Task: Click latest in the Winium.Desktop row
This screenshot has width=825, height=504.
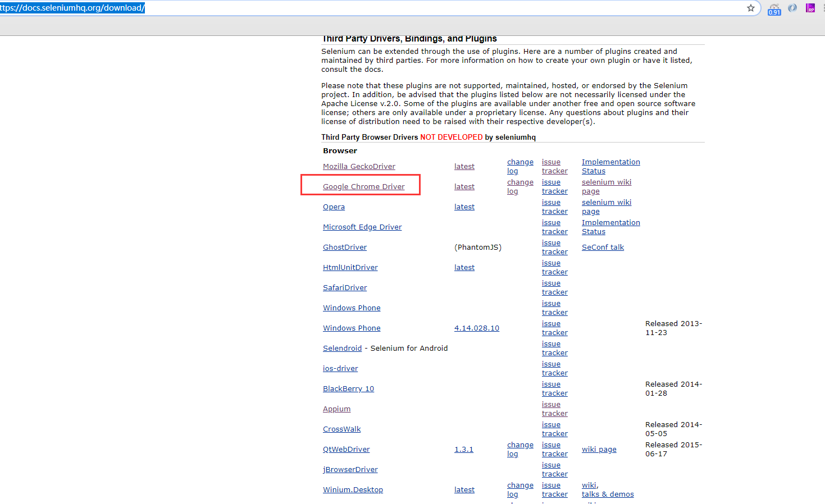Action: (464, 489)
